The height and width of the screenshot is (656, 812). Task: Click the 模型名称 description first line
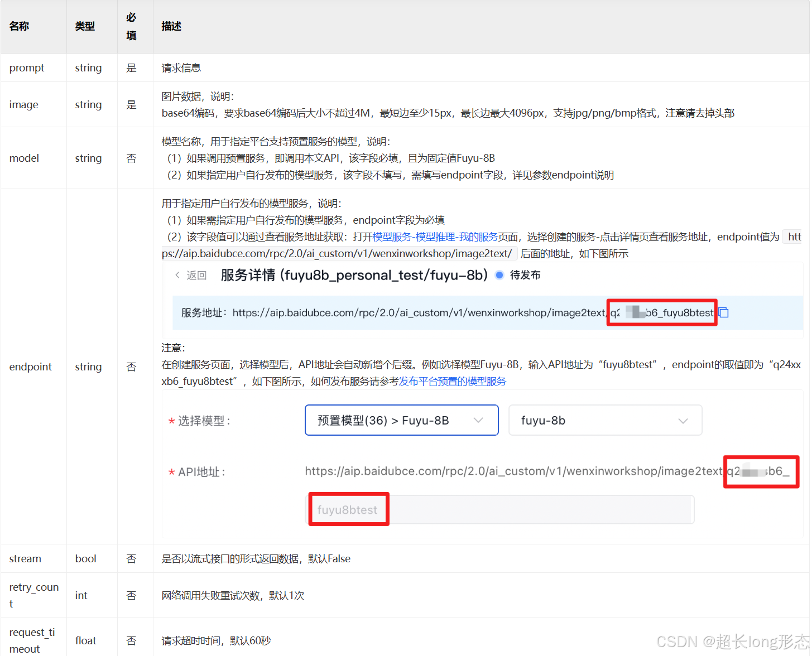coord(276,142)
